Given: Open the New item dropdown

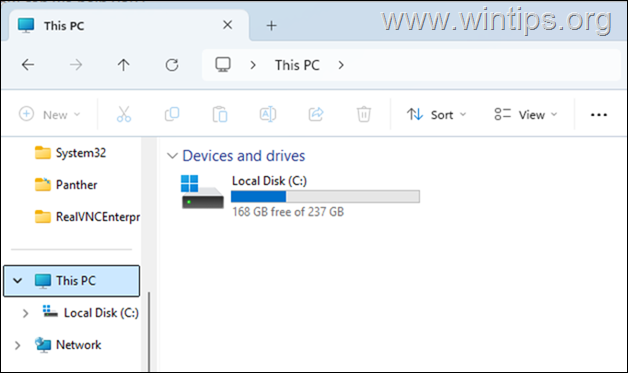Looking at the screenshot, I should point(50,115).
